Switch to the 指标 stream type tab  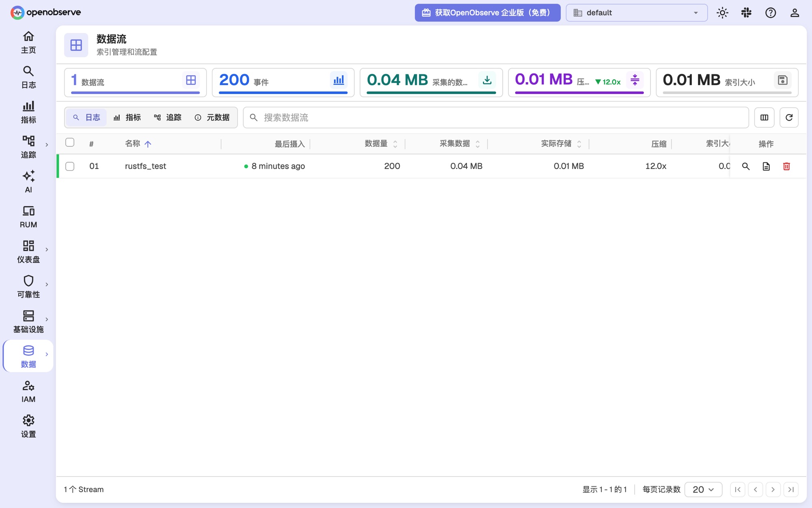[x=127, y=117]
